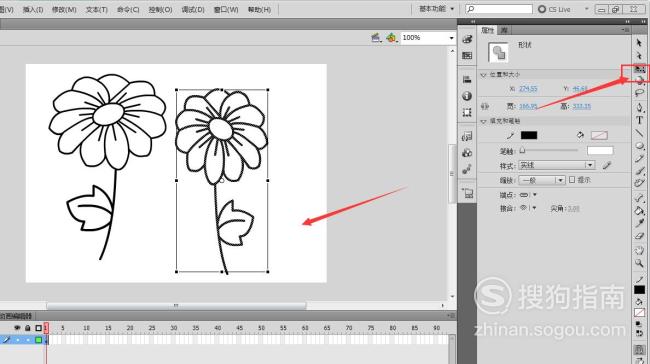This screenshot has height=364, width=650.
Task: Click the Swap Colors icon in toolbar
Action: coord(639,333)
